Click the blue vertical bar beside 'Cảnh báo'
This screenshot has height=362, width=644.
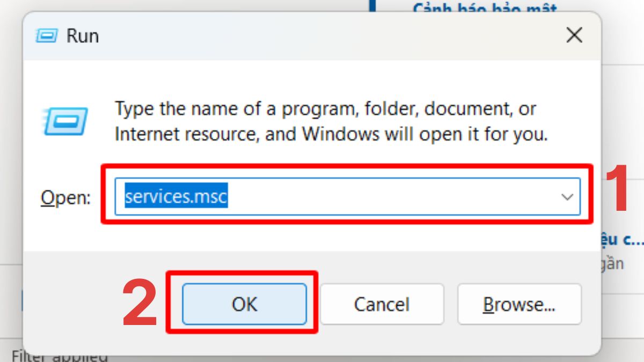coord(371,6)
